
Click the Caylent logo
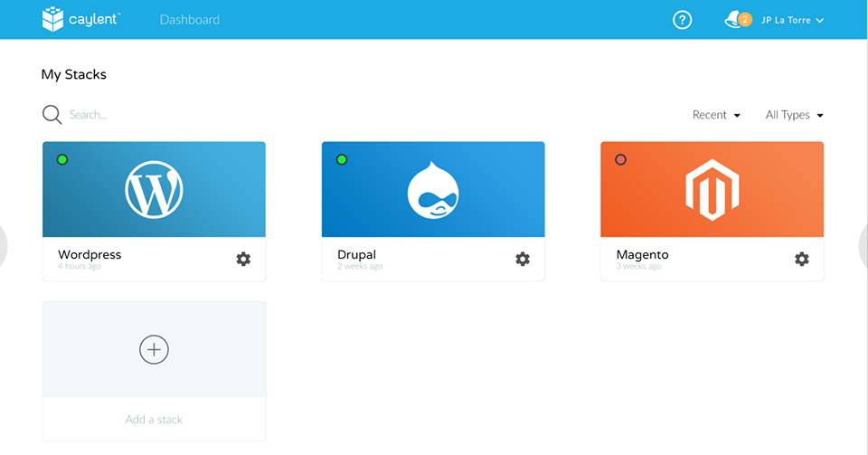[80, 19]
